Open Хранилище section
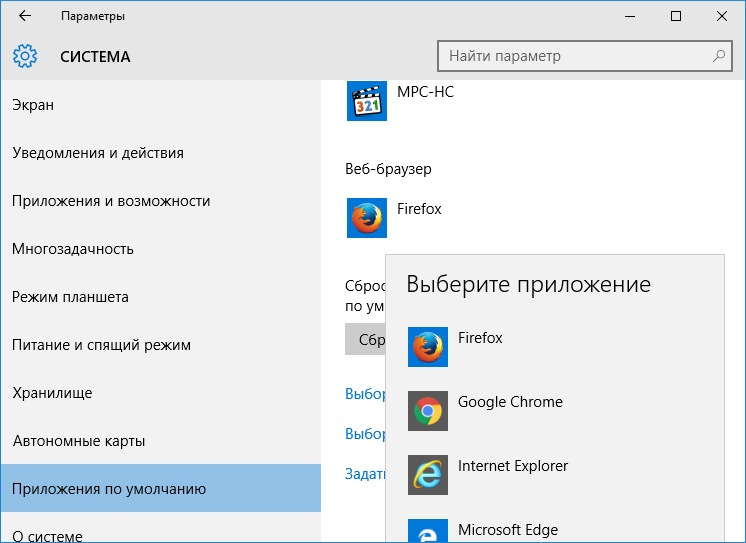Viewport: 746px width, 543px height. click(x=161, y=393)
